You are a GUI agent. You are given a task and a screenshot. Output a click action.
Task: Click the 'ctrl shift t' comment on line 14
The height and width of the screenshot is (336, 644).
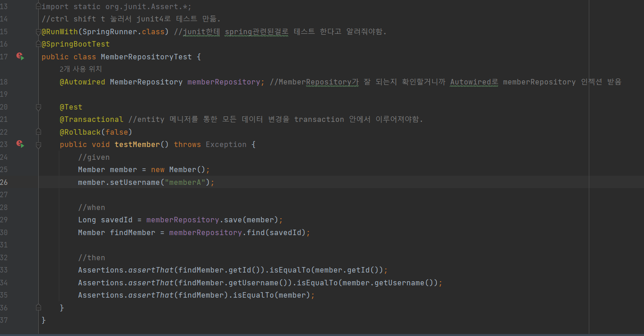pos(131,19)
